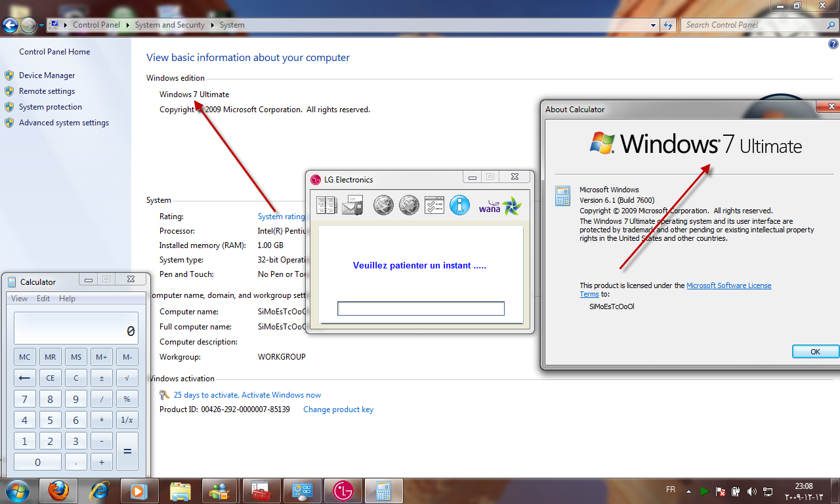The height and width of the screenshot is (504, 840).
Task: Refresh the Control Panel address bar
Action: (668, 25)
